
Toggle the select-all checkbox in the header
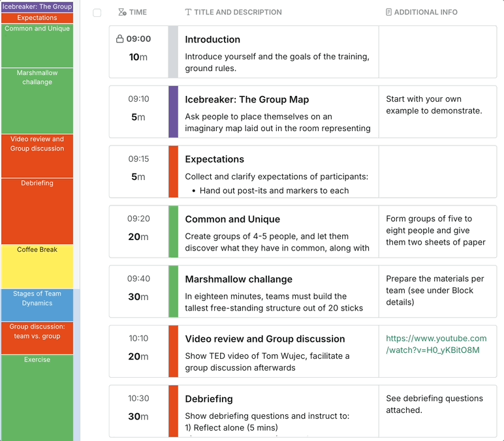pos(97,13)
